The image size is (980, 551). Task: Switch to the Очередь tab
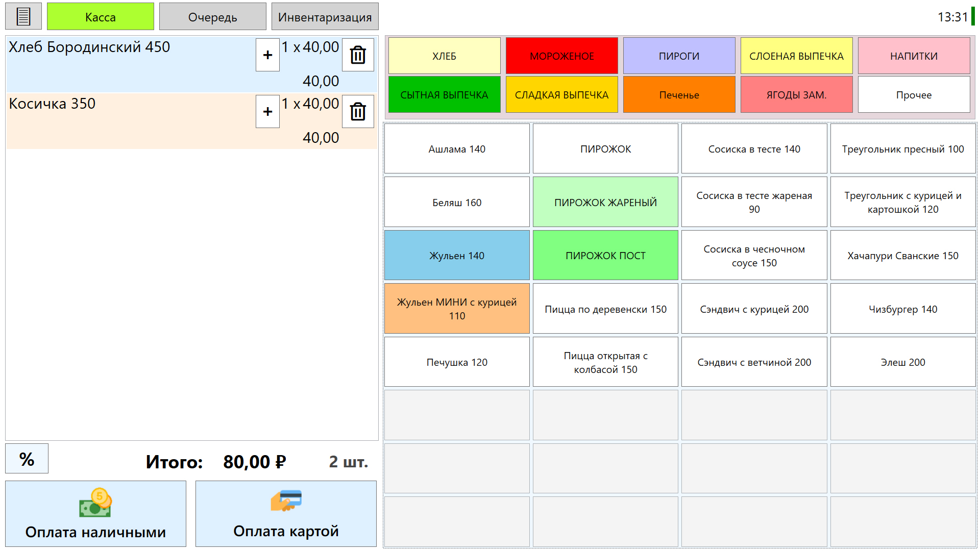212,17
